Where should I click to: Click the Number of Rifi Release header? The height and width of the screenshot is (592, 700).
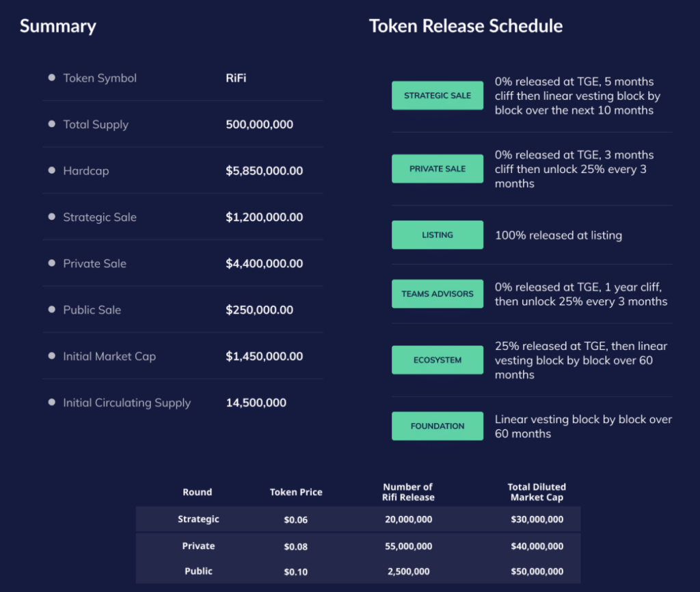(x=408, y=492)
